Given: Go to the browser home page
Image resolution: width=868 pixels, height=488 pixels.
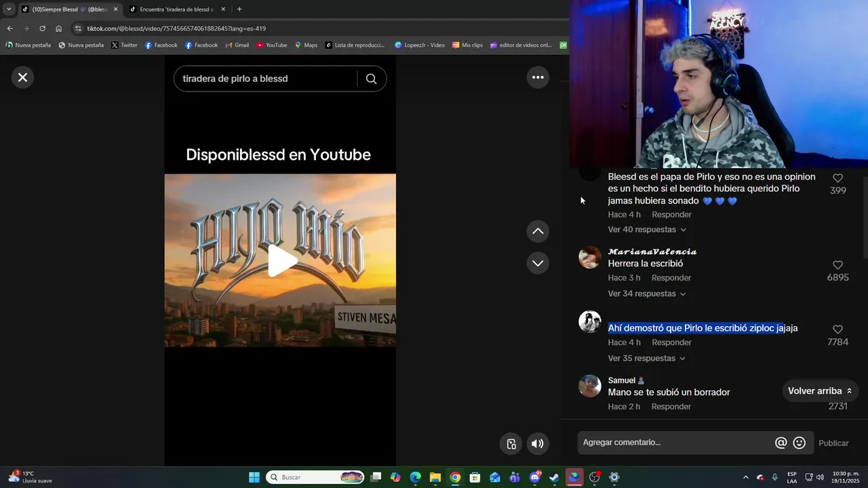Looking at the screenshot, I should [58, 28].
